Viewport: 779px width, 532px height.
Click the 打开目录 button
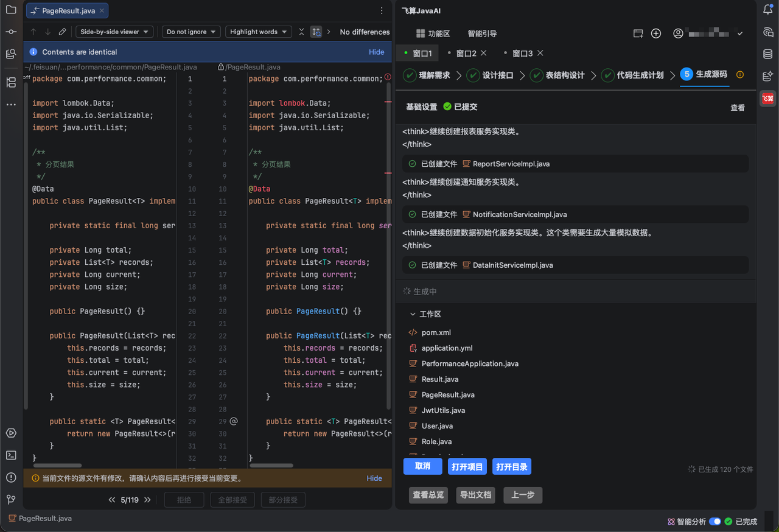512,466
